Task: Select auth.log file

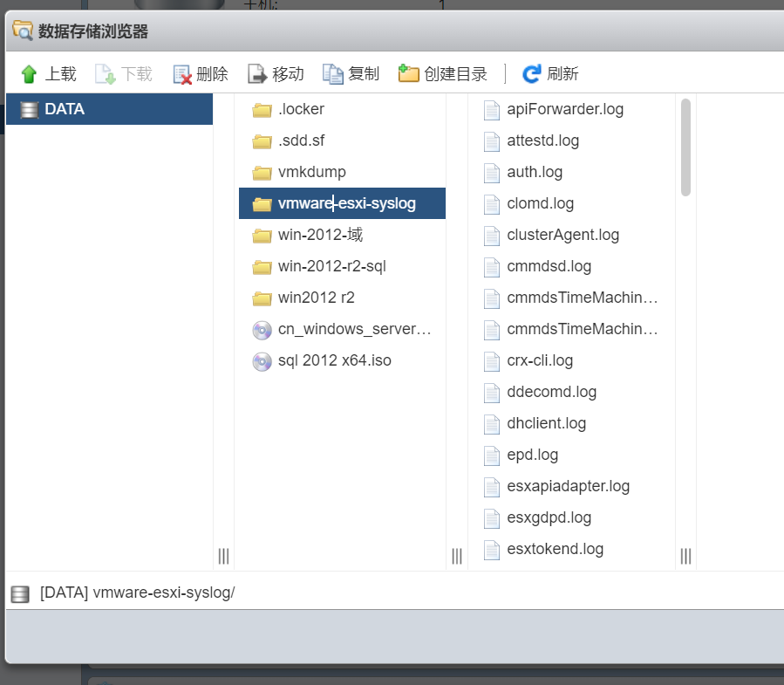Action: click(572, 172)
